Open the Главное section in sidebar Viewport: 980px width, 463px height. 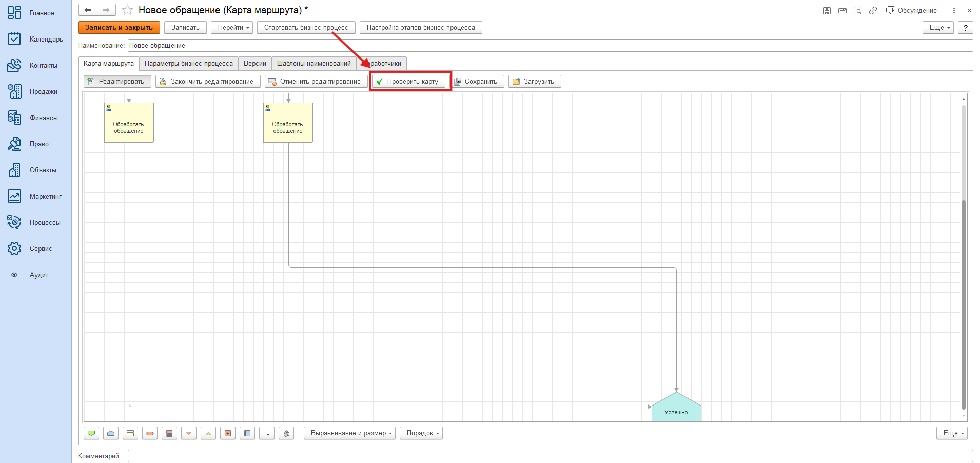pos(35,13)
